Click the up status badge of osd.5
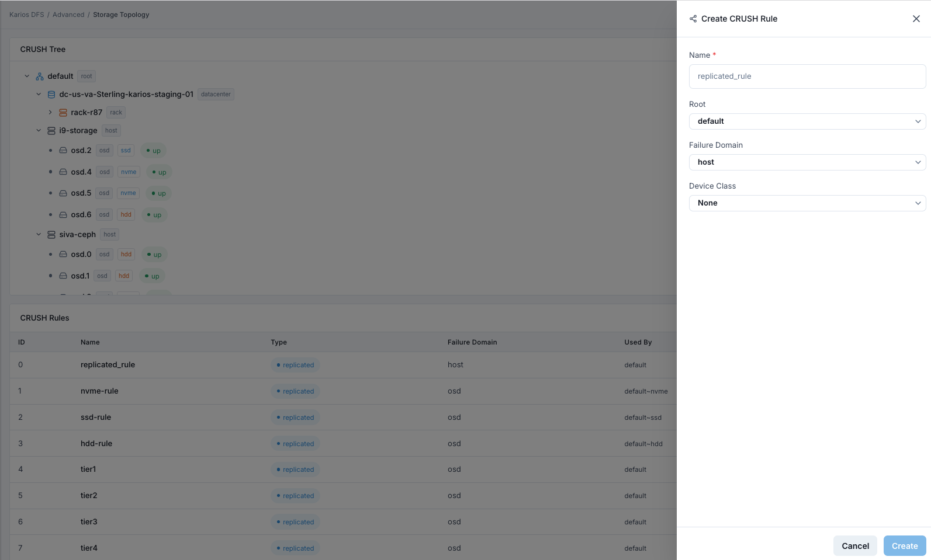931x560 pixels. coord(158,193)
